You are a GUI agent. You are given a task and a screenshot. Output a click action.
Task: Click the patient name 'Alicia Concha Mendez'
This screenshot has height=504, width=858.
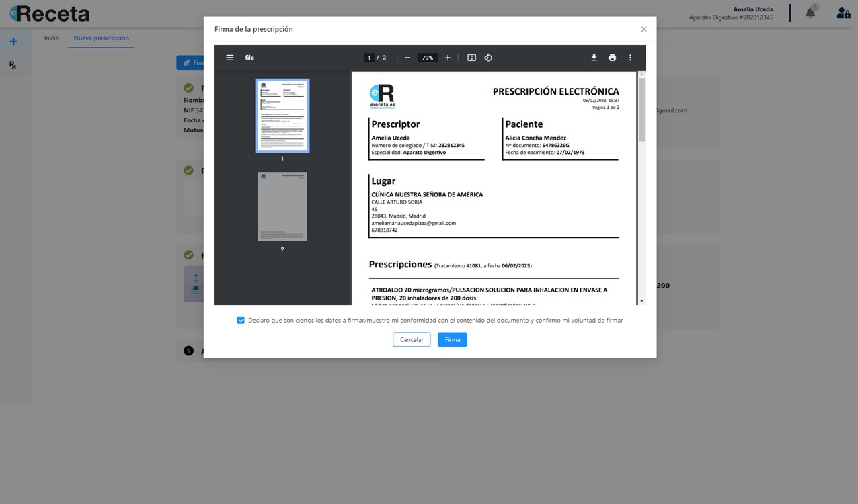click(536, 138)
